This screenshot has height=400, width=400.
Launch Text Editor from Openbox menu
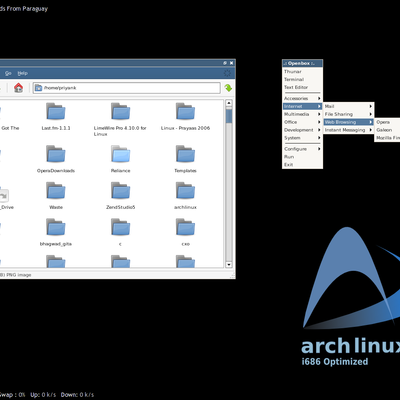[302, 87]
